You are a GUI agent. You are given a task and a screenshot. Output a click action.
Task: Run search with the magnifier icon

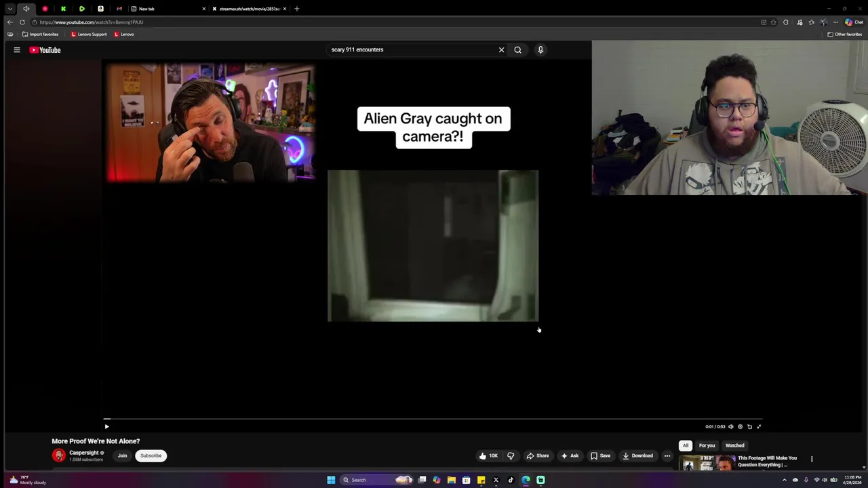518,49
